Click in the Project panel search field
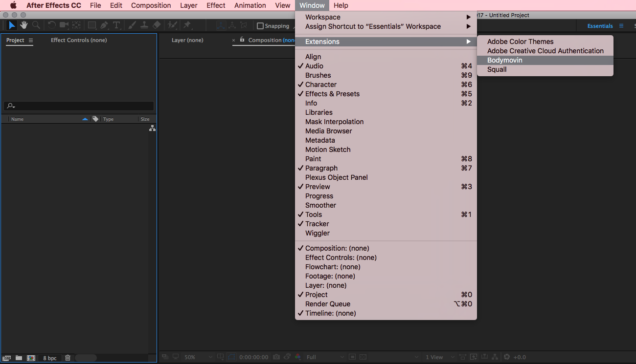Screen dimensions: 636x364 79,106
